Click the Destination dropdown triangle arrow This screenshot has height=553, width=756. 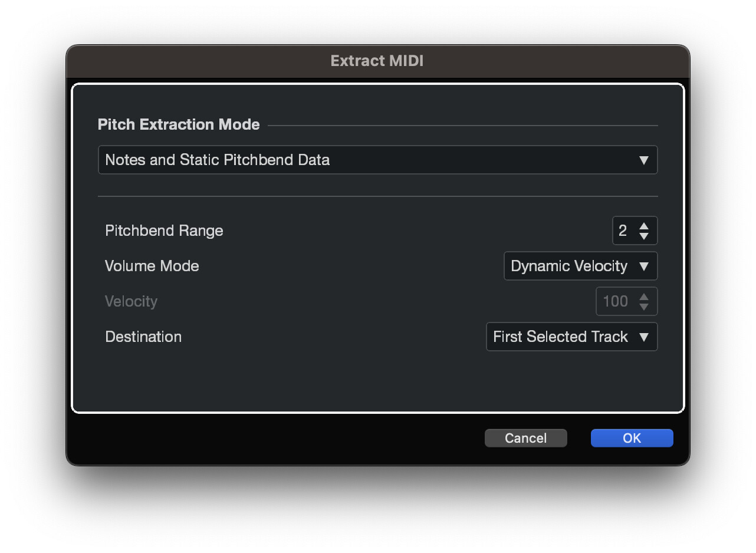pos(644,337)
